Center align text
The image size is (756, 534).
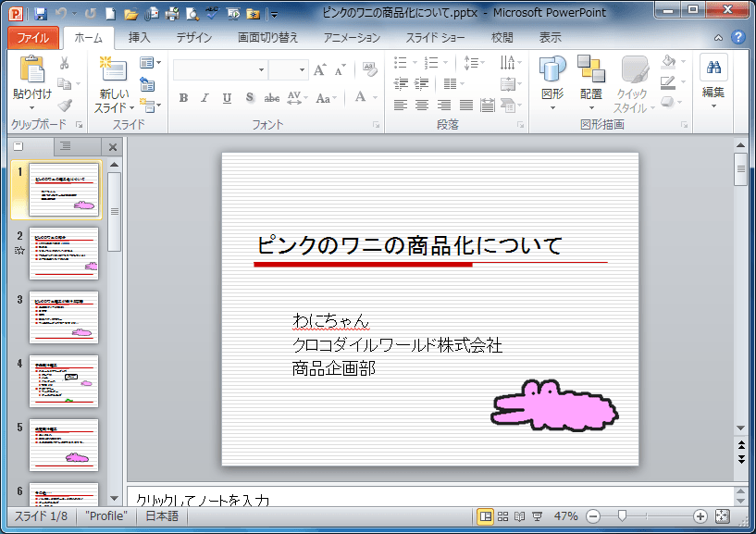pos(422,106)
